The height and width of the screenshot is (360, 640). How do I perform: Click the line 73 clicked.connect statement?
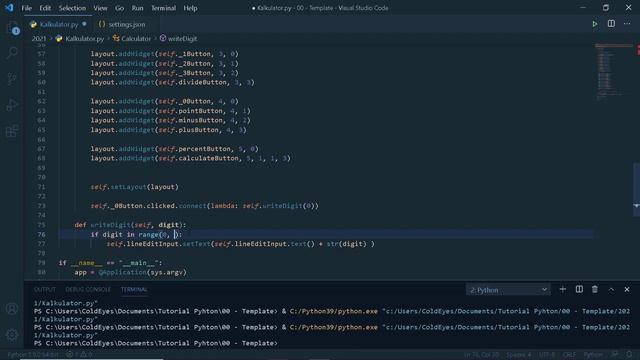pyautogui.click(x=204, y=206)
